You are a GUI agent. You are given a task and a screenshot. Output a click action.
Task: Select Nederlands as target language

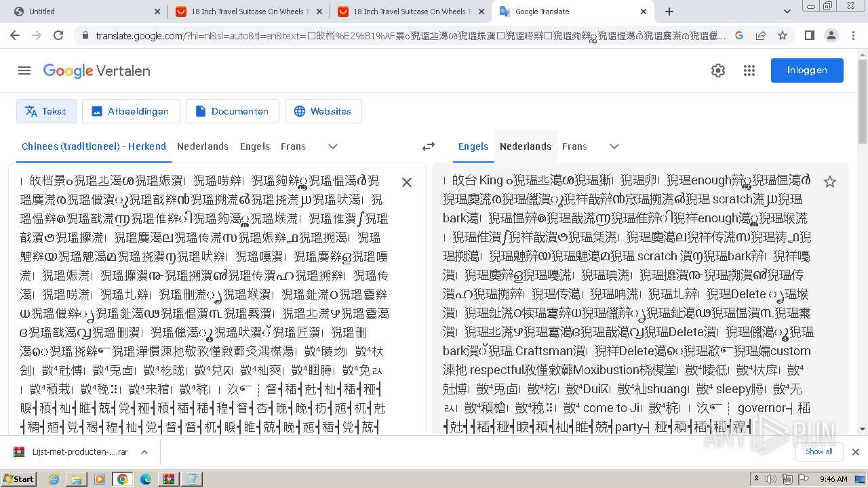coord(526,146)
